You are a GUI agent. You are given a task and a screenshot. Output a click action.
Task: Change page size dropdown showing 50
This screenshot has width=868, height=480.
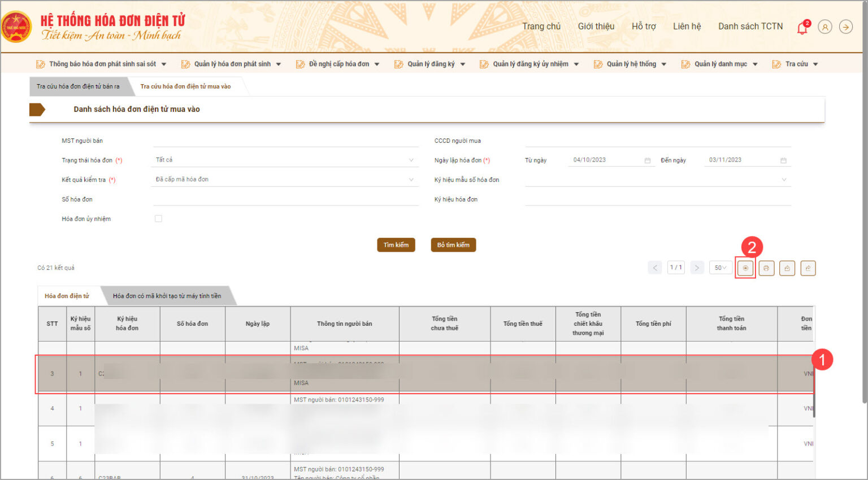pyautogui.click(x=721, y=268)
